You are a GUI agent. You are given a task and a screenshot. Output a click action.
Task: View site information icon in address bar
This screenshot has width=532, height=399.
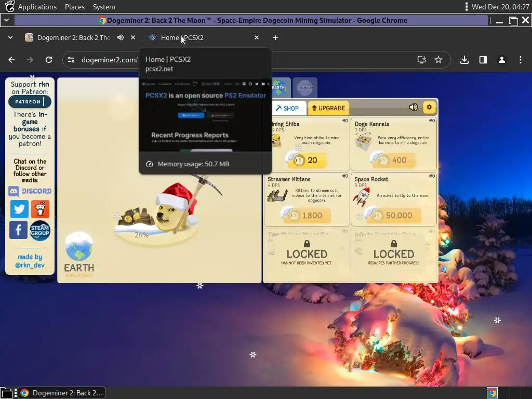[x=71, y=60]
